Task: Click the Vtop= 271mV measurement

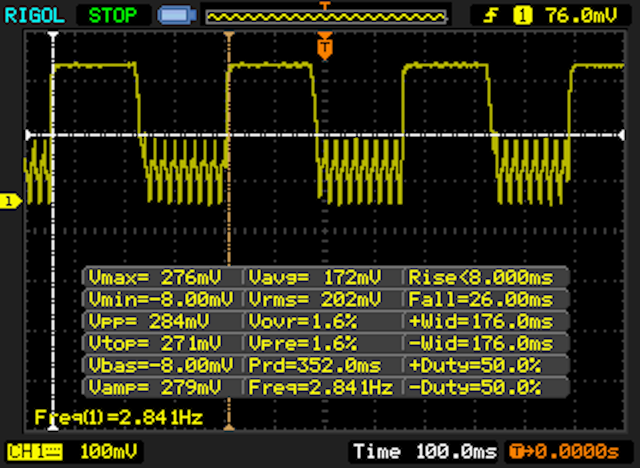Action: coord(155,343)
